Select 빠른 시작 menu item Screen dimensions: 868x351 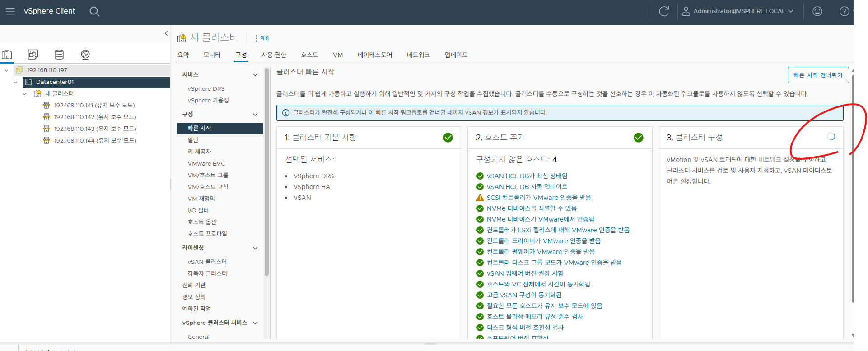(x=220, y=129)
